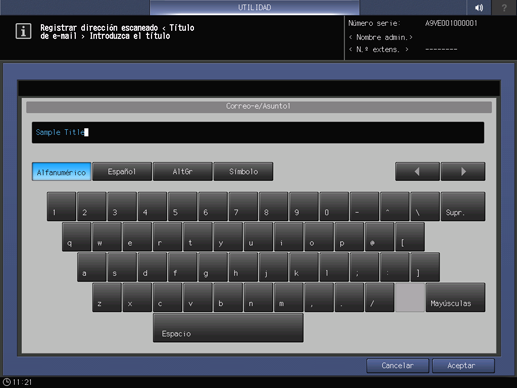Switch to the AltGr keyboard
The width and height of the screenshot is (517, 388).
click(x=183, y=172)
